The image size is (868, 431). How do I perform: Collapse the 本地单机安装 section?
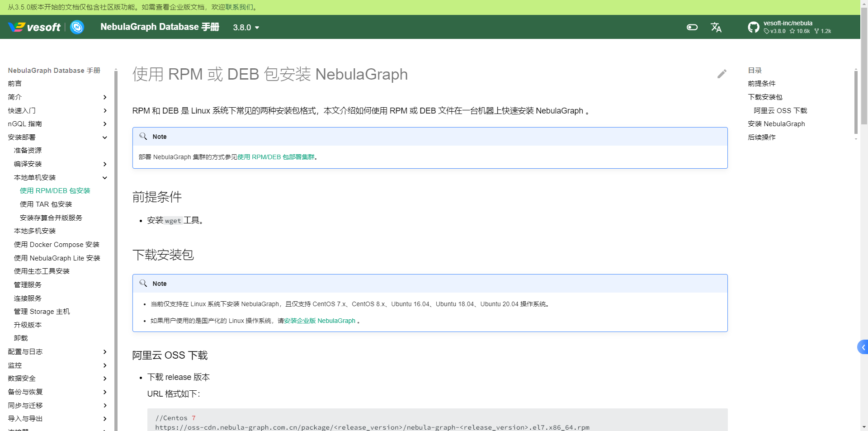[x=105, y=178]
